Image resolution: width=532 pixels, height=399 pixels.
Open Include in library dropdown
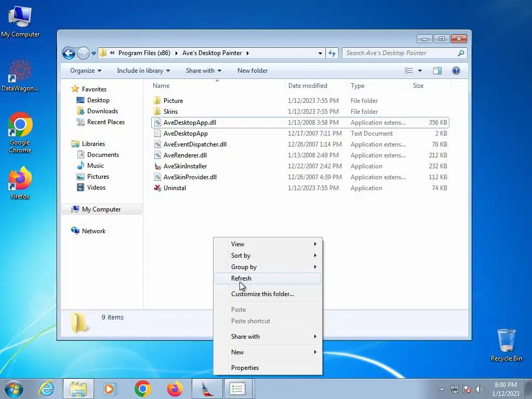[x=143, y=71]
